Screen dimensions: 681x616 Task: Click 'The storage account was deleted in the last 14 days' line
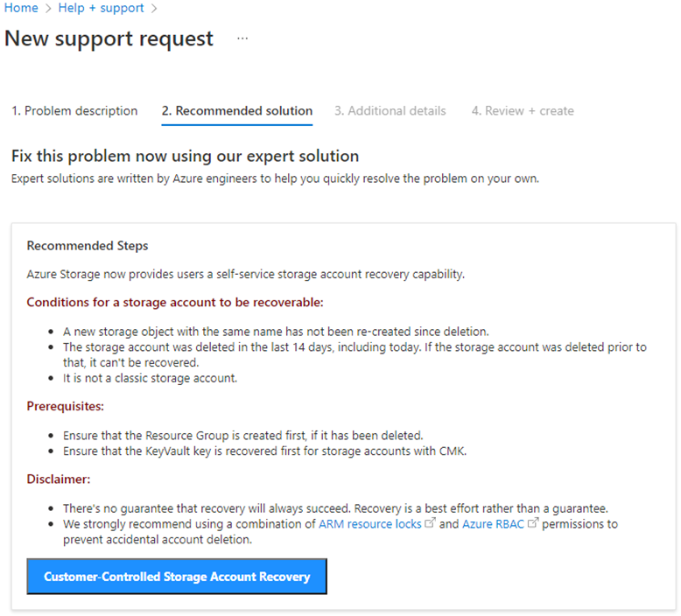pos(355,354)
